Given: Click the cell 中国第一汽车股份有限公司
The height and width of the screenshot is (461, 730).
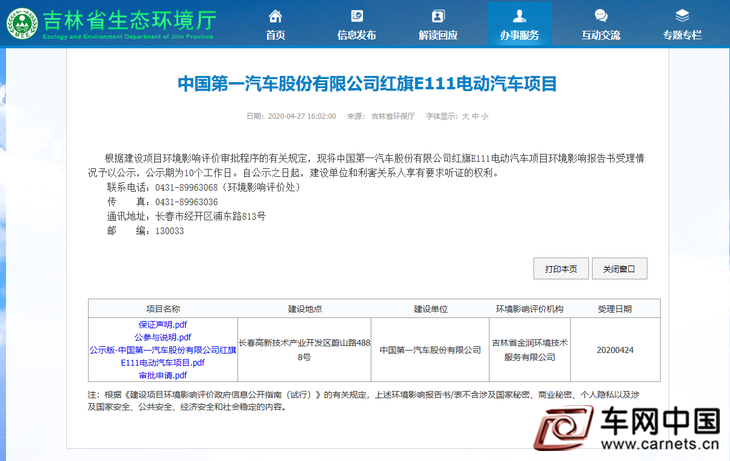Looking at the screenshot, I should [430, 350].
